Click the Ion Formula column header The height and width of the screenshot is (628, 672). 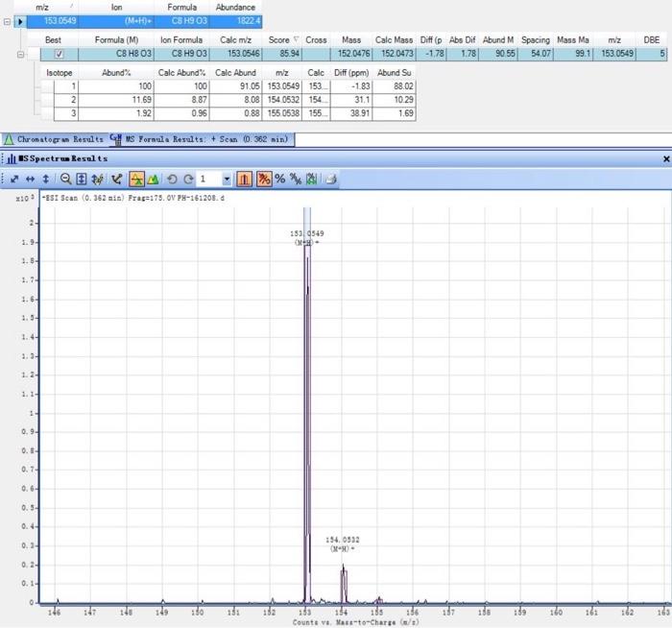pyautogui.click(x=181, y=40)
